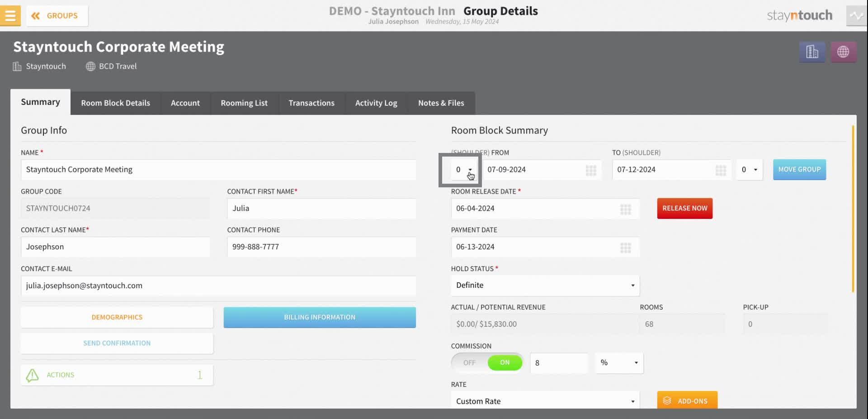
Task: Click the group Name input field
Action: pos(218,170)
